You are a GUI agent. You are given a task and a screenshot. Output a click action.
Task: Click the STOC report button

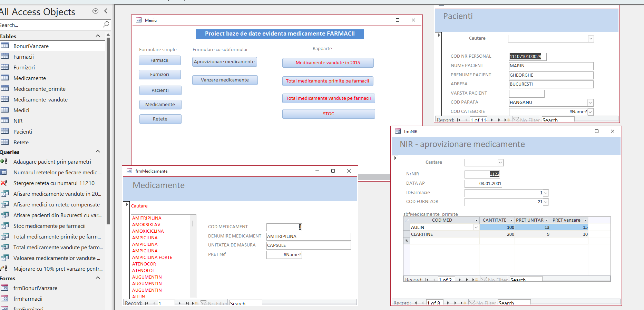329,114
